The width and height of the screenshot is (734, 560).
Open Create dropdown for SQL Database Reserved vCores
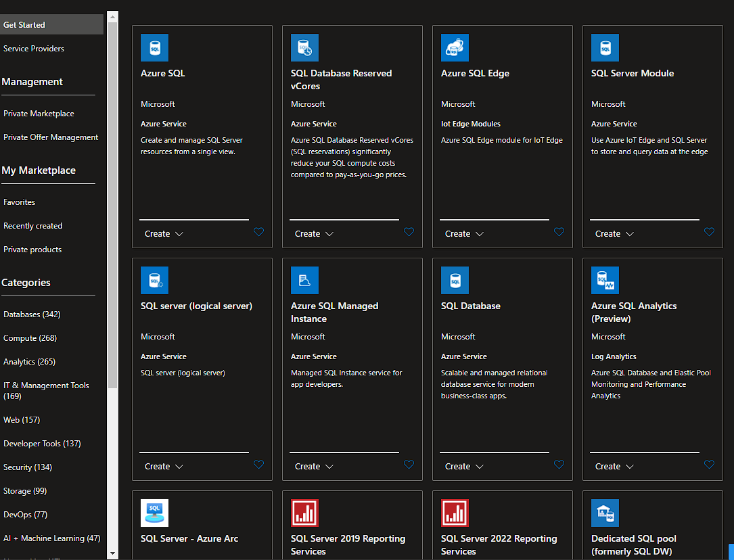[x=314, y=234]
